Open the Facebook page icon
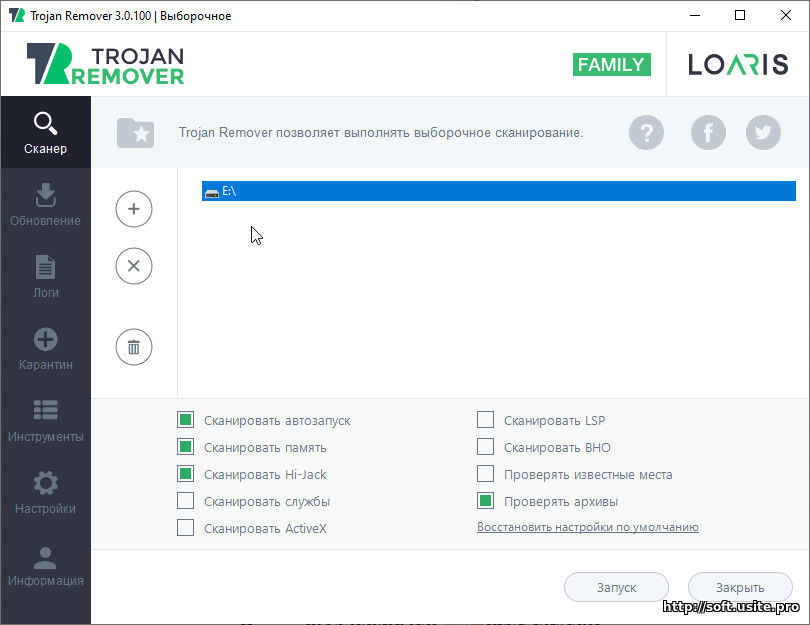The width and height of the screenshot is (810, 625). tap(708, 133)
